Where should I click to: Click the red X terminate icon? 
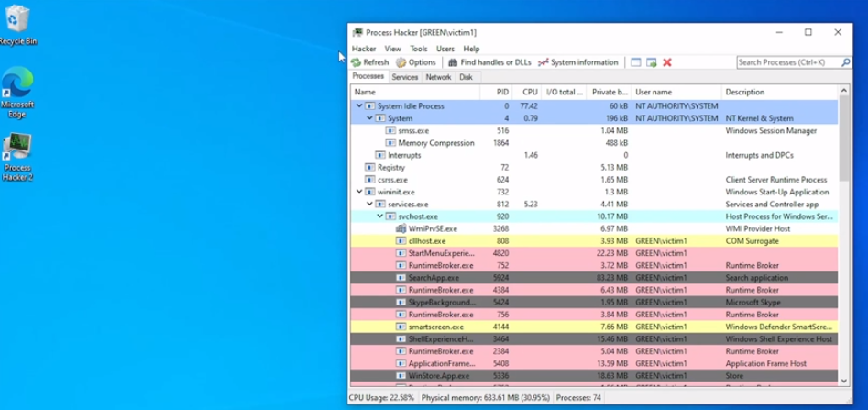667,62
